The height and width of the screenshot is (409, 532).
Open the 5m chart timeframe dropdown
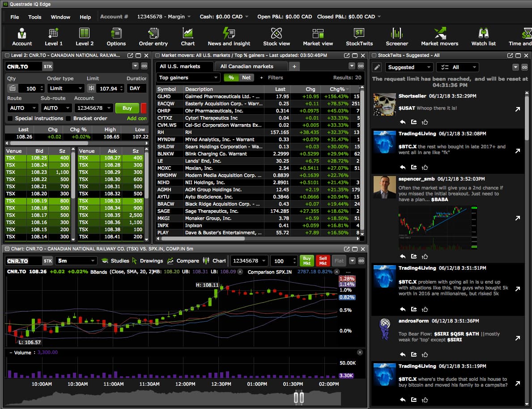[76, 260]
